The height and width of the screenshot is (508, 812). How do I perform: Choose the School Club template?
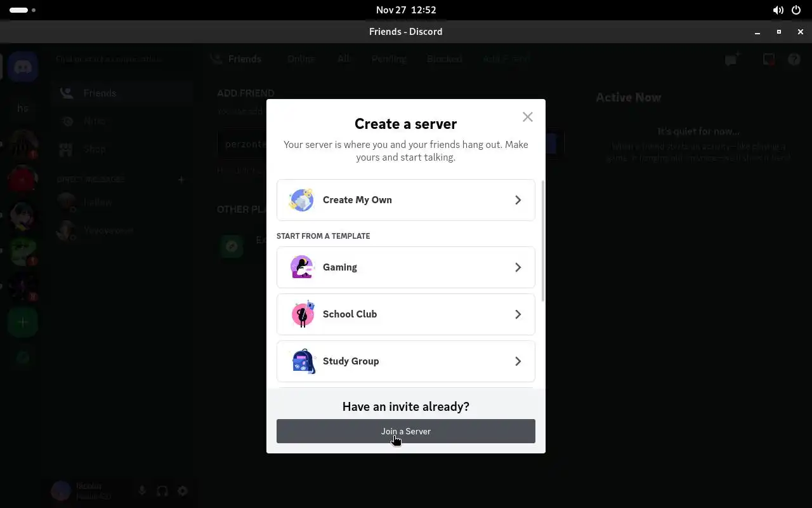406,314
